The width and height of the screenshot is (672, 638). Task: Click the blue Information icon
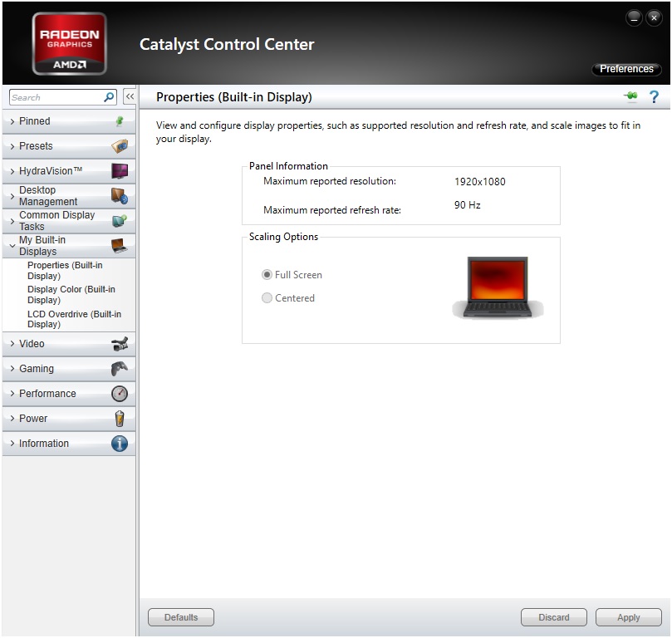tap(120, 444)
